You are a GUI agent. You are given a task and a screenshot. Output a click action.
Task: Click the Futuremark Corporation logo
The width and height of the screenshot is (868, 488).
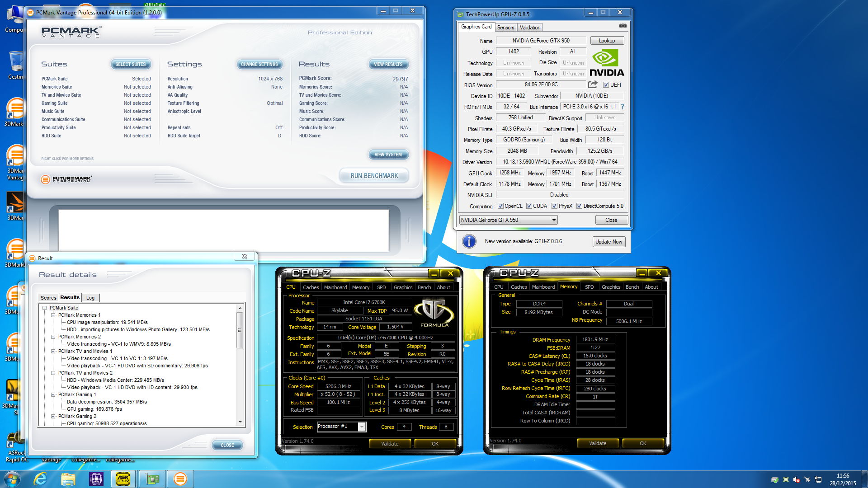pos(66,179)
